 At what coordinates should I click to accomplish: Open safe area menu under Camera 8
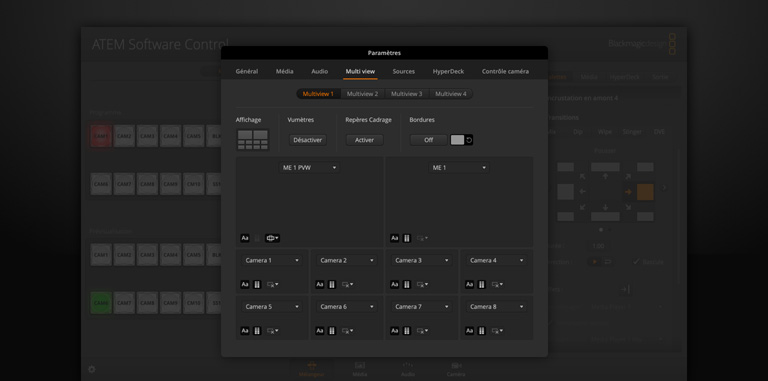497,331
